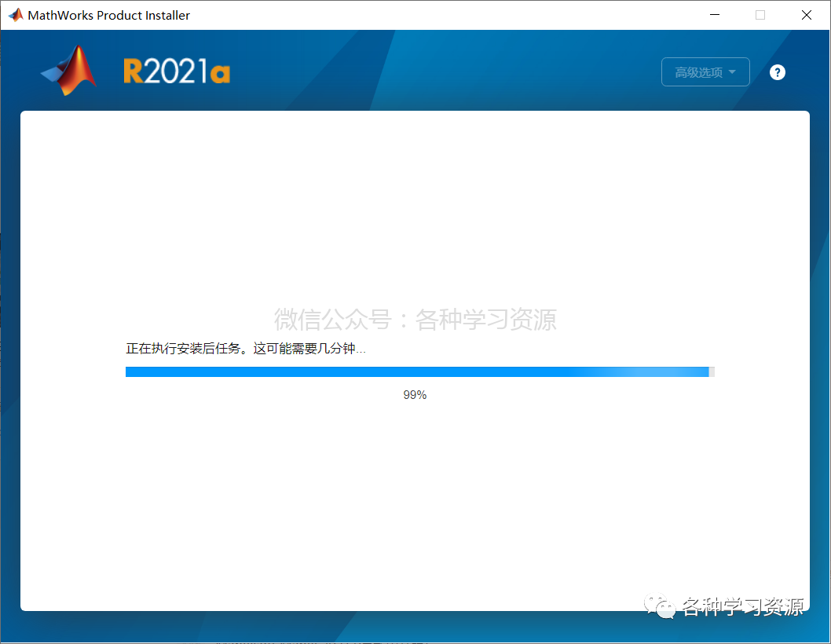831x644 pixels.
Task: Click the 正在执行安装后任务 status message
Action: 245,348
